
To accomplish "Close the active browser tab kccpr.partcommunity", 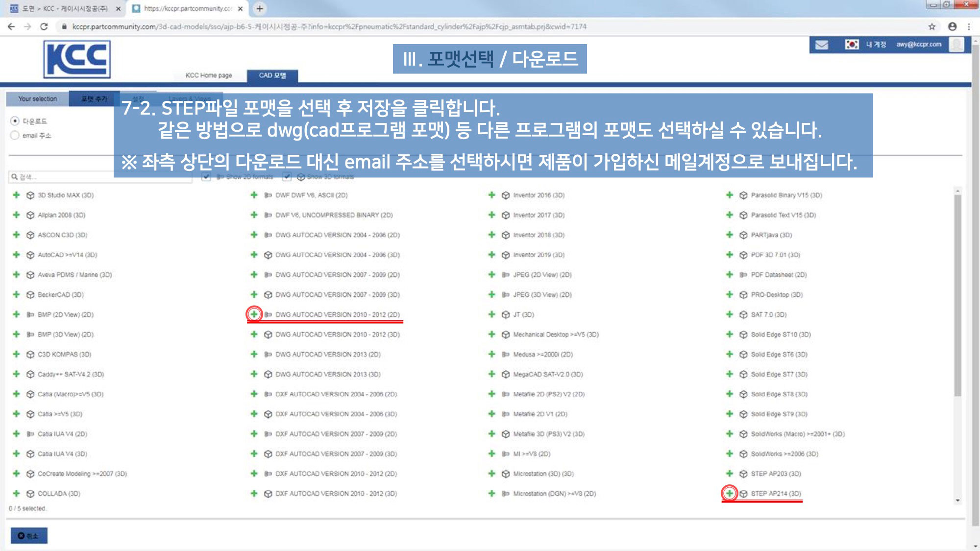I will tap(240, 8).
